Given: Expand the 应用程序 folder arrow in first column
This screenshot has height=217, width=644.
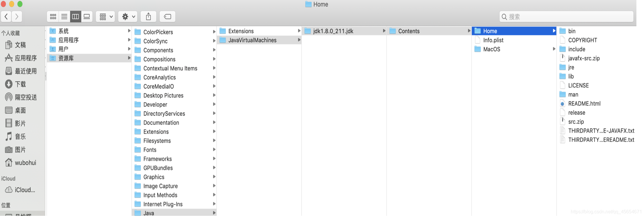Looking at the screenshot, I should click(129, 40).
